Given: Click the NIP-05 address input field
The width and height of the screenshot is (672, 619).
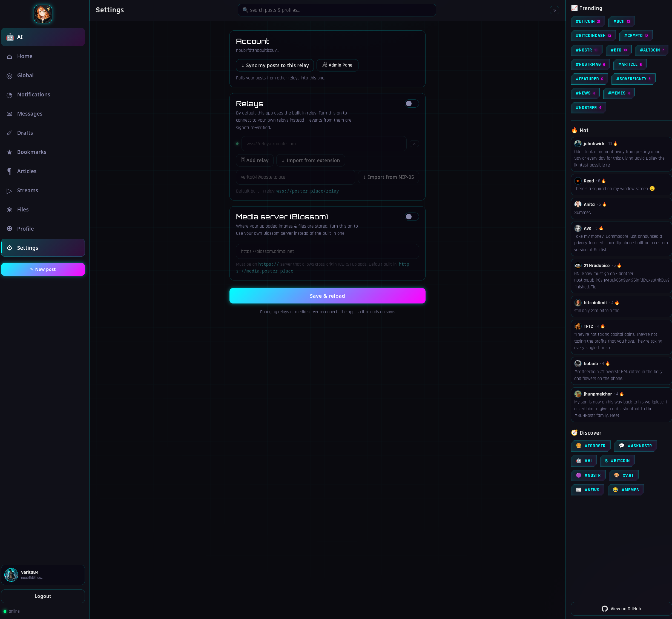Looking at the screenshot, I should coord(295,177).
